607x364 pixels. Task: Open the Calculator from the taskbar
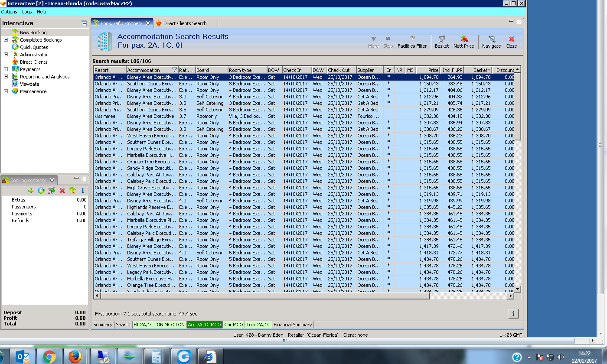(x=156, y=357)
